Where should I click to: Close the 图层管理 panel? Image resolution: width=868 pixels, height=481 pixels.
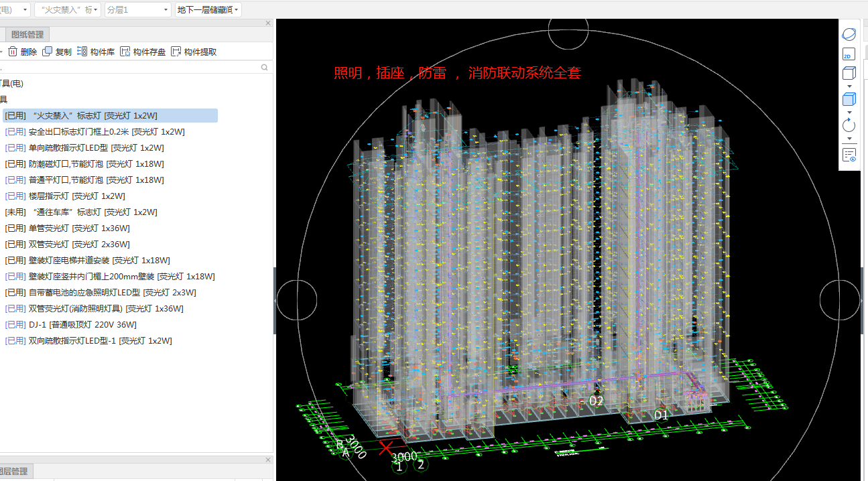[268, 460]
